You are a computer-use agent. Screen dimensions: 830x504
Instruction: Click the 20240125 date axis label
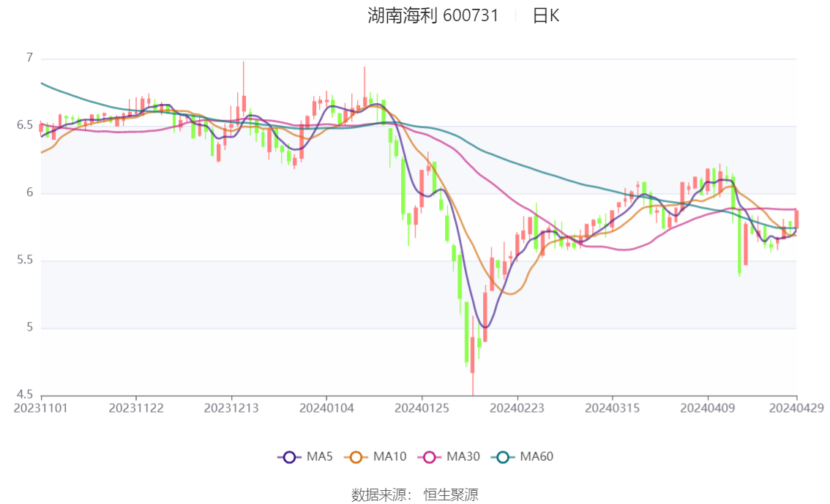pyautogui.click(x=422, y=408)
